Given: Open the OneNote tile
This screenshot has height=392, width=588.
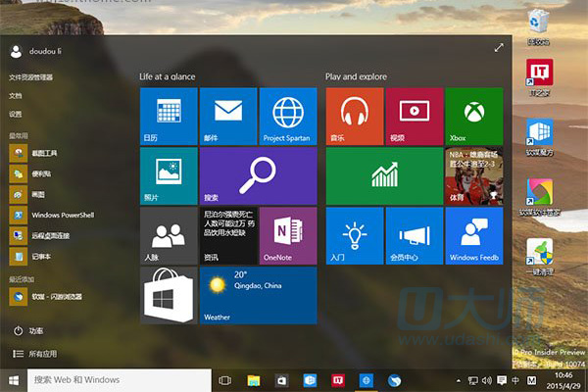Looking at the screenshot, I should pos(287,235).
